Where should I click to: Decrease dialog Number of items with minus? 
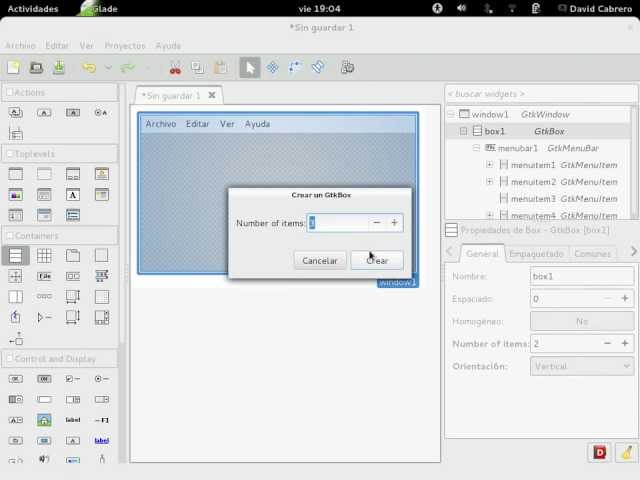(377, 223)
